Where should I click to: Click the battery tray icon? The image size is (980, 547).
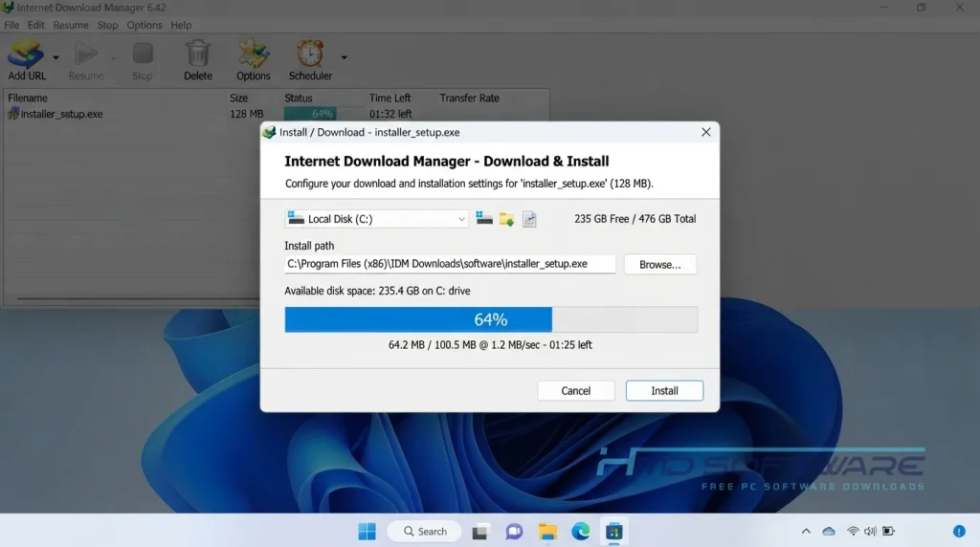888,532
